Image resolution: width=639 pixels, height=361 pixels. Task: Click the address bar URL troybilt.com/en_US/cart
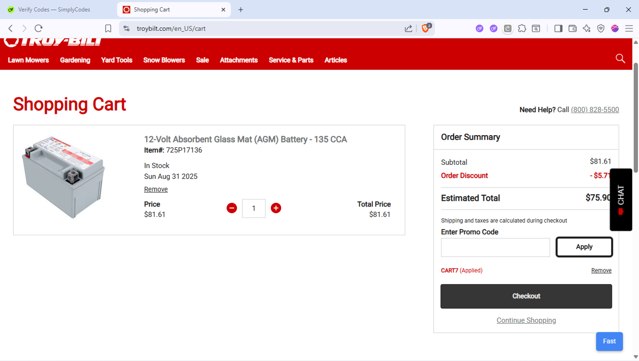coord(171,29)
